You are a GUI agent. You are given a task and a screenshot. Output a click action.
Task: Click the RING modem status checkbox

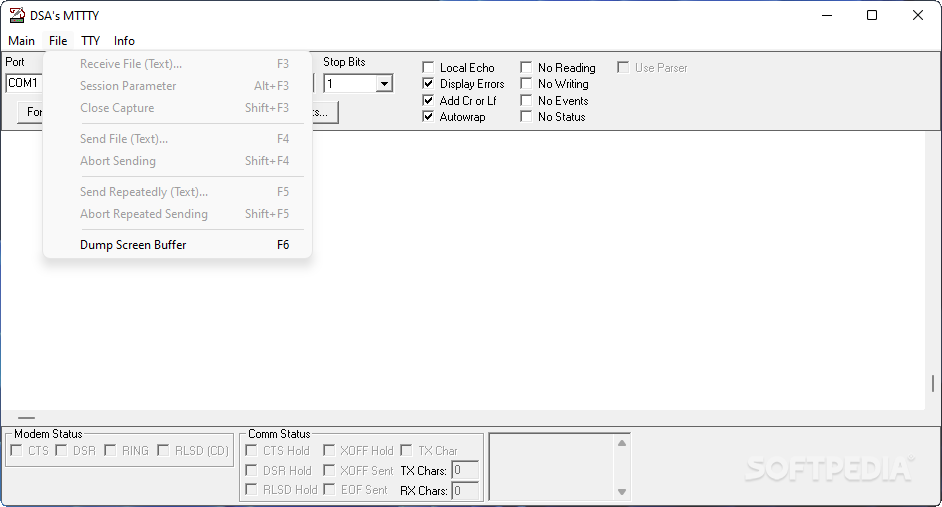point(111,451)
